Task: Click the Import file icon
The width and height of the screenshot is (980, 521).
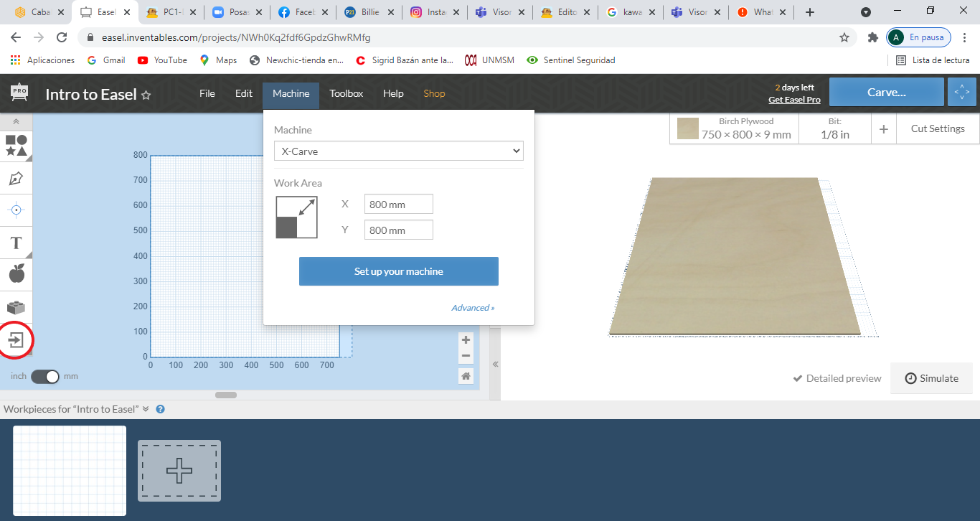Action: (x=17, y=339)
